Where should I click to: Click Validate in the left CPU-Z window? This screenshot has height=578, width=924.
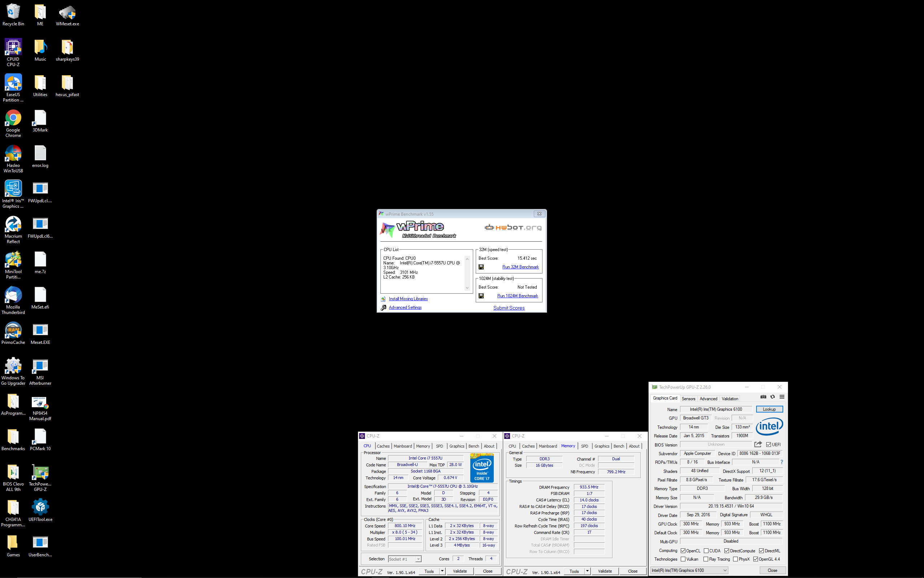pos(460,571)
